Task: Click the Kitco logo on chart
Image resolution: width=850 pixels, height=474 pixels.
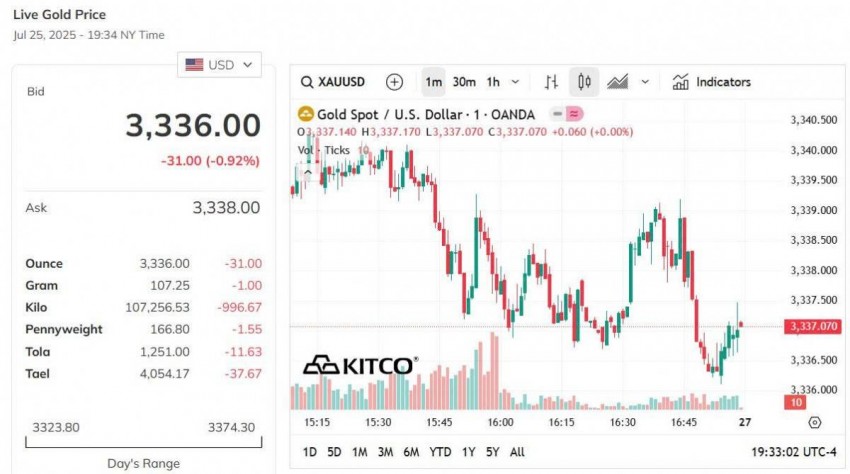Action: coord(359,365)
